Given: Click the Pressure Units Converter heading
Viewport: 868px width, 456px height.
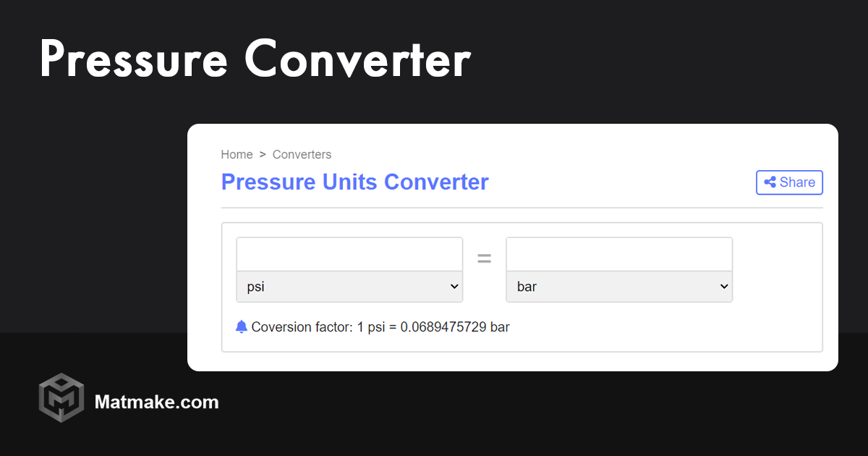Looking at the screenshot, I should pos(354,182).
